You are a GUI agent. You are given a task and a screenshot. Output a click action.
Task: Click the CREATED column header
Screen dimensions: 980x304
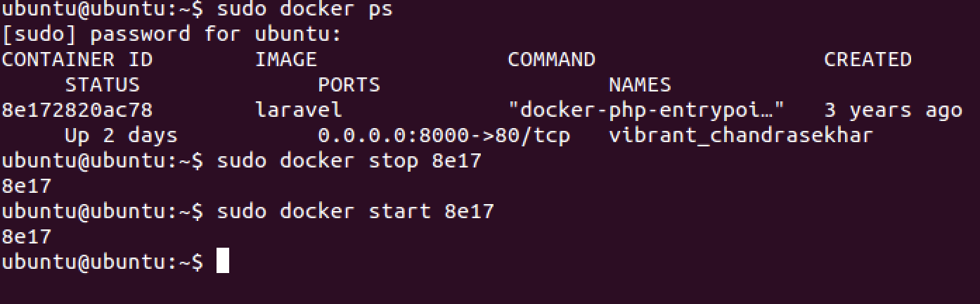point(868,59)
